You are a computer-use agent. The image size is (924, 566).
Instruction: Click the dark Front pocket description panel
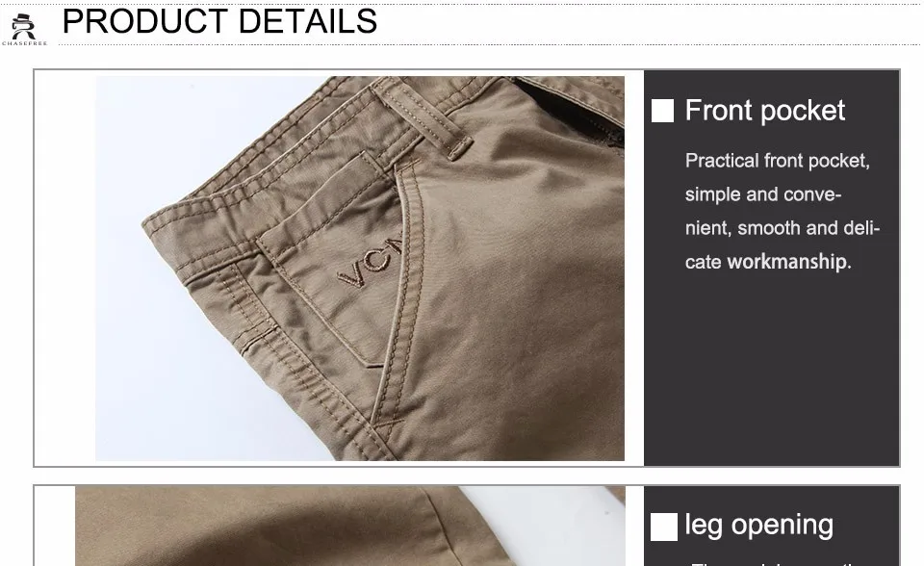point(771,269)
